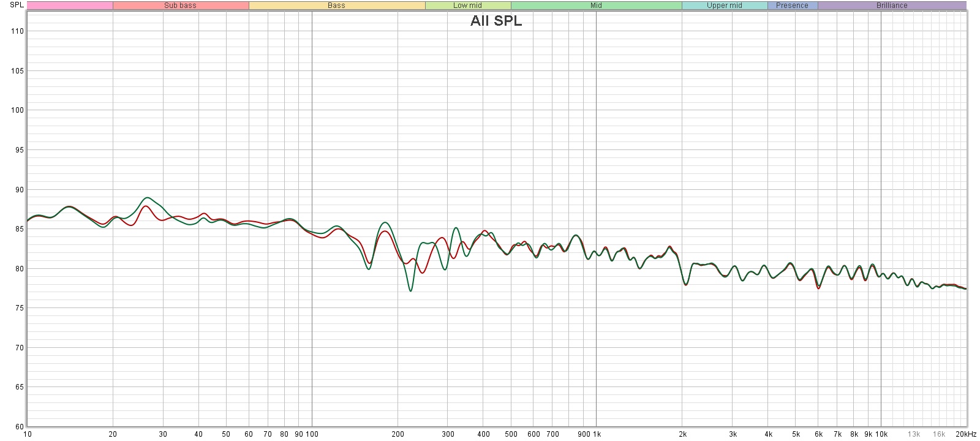Click the 1k frequency axis label
This screenshot has height=441, width=980.
point(598,434)
